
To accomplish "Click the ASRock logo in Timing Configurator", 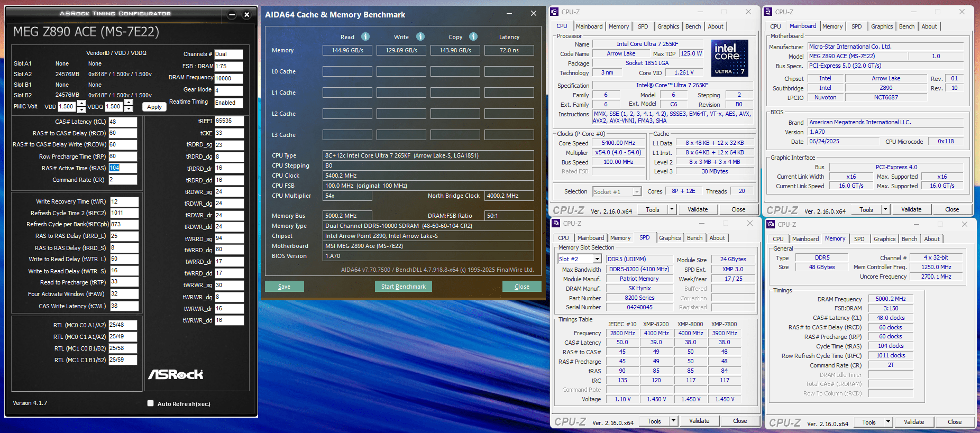I will [x=176, y=374].
